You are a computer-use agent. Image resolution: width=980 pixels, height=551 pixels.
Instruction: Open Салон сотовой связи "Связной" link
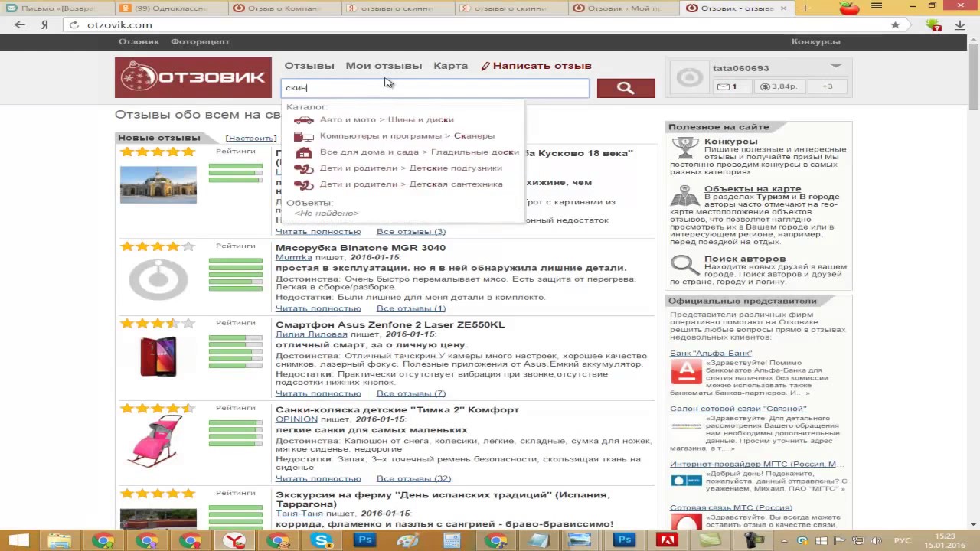(x=738, y=409)
